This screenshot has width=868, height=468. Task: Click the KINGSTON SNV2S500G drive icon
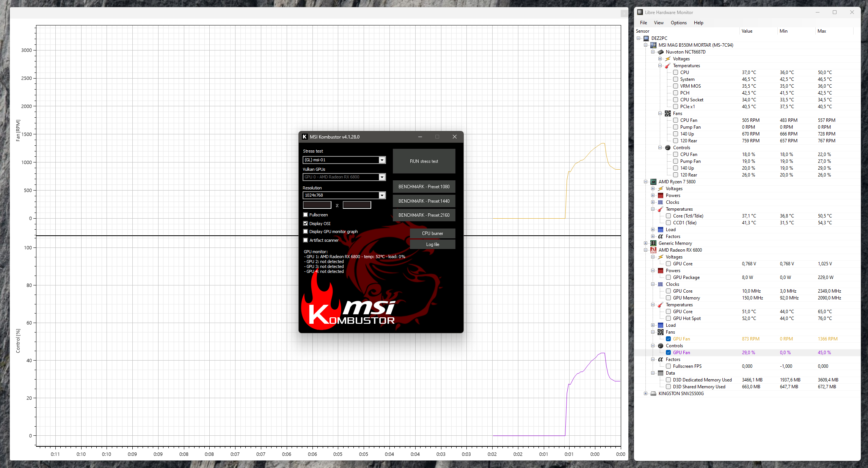[653, 394]
